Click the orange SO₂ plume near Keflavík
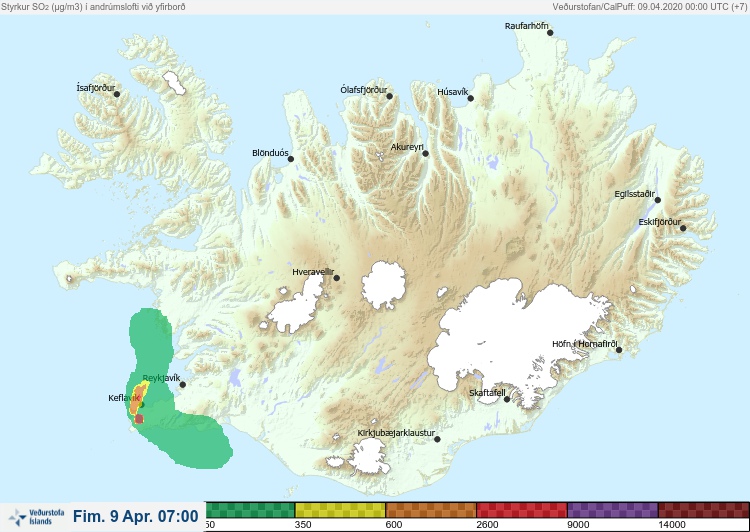This screenshot has height=532, width=750. point(137,398)
